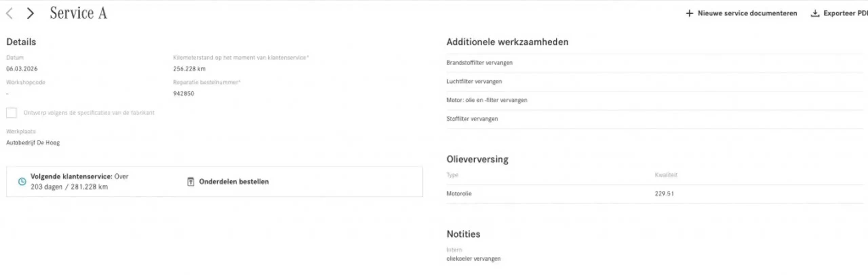868x275 pixels.
Task: Go to previous service with left chevron
Action: (x=9, y=14)
